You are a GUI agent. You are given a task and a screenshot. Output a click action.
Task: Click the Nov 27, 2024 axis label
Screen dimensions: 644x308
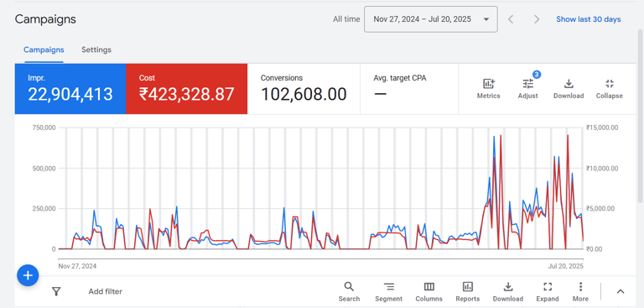(77, 266)
